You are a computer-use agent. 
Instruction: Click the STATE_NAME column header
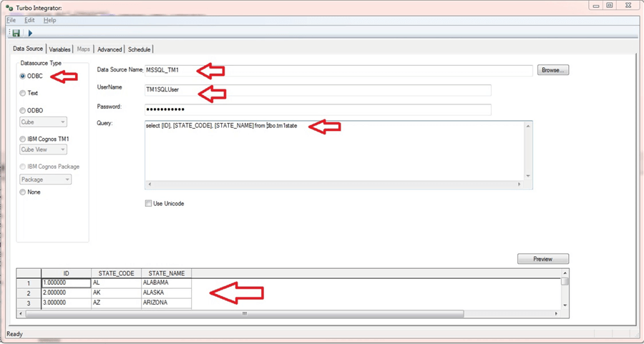[166, 273]
